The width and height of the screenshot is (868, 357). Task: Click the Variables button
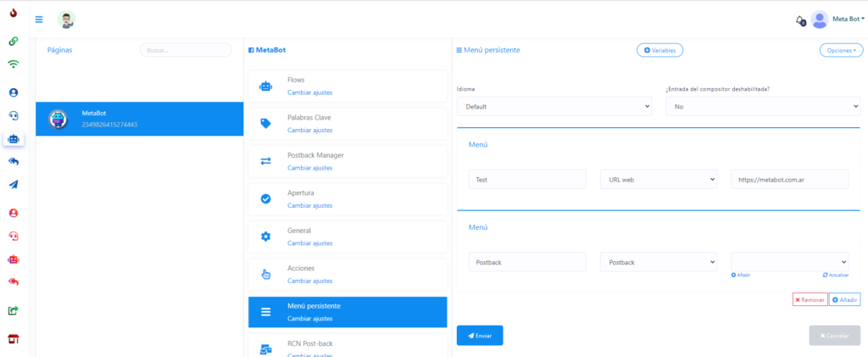(659, 50)
